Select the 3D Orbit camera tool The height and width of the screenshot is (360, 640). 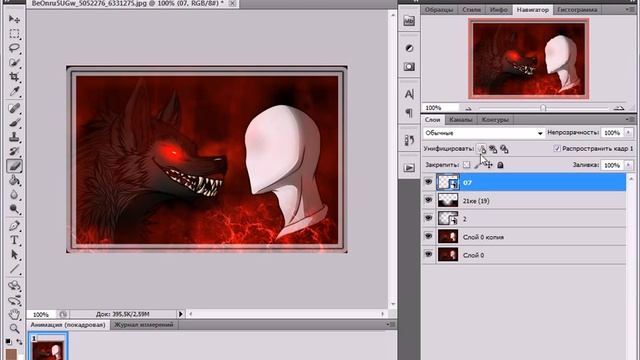point(14,301)
